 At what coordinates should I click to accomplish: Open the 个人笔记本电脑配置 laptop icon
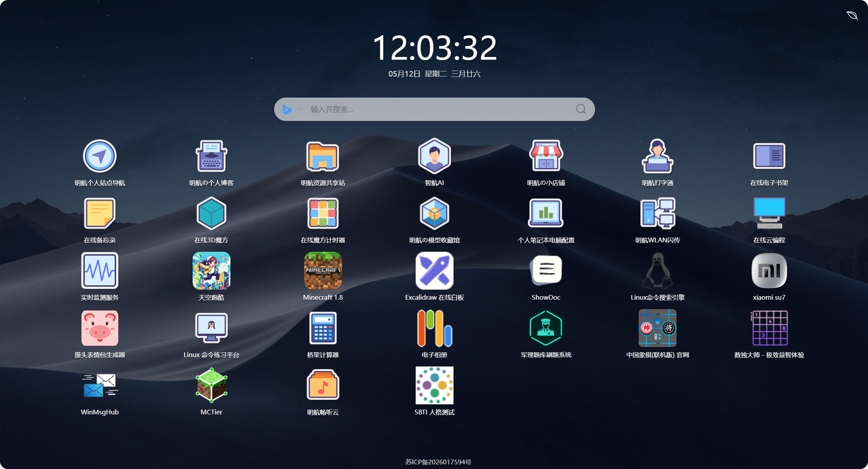click(546, 213)
